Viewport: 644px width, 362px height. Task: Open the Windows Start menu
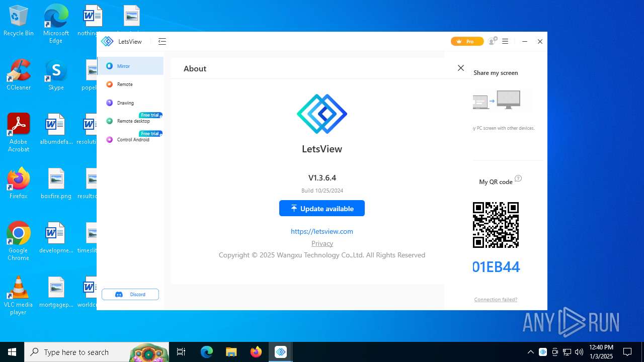click(12, 352)
